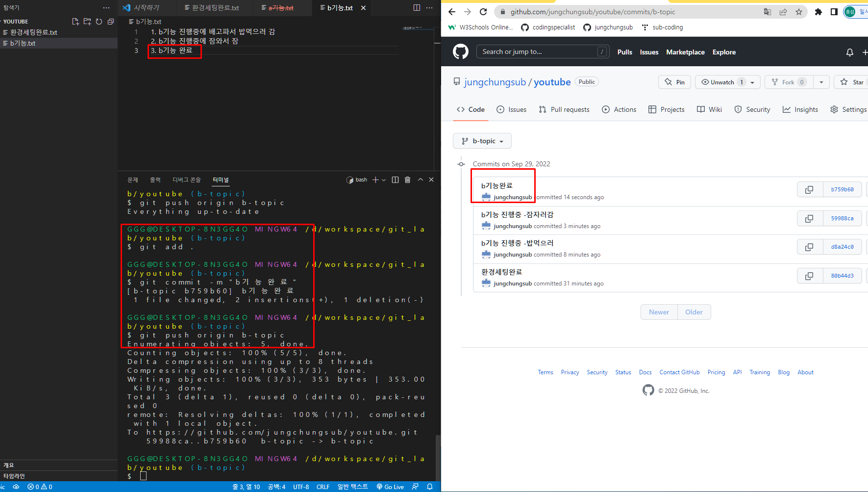Viewport: 868px width, 492px height.
Task: Copy full SHA for 80b44d3 commit
Action: click(x=809, y=276)
